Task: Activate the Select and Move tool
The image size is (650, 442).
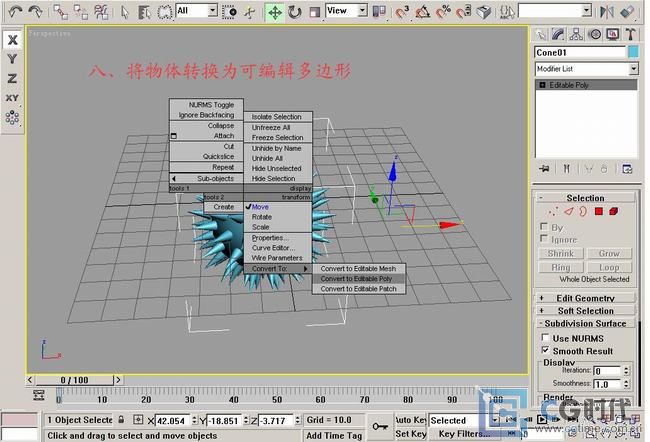Action: coord(274,12)
